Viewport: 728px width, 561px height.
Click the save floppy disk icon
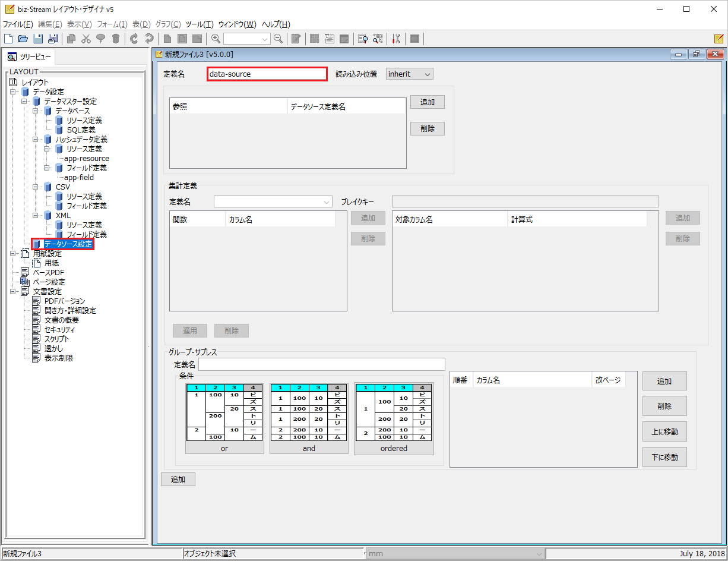coord(38,39)
